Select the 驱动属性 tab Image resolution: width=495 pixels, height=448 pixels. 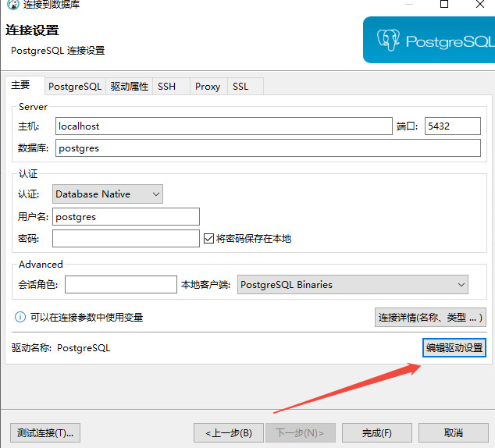(129, 86)
